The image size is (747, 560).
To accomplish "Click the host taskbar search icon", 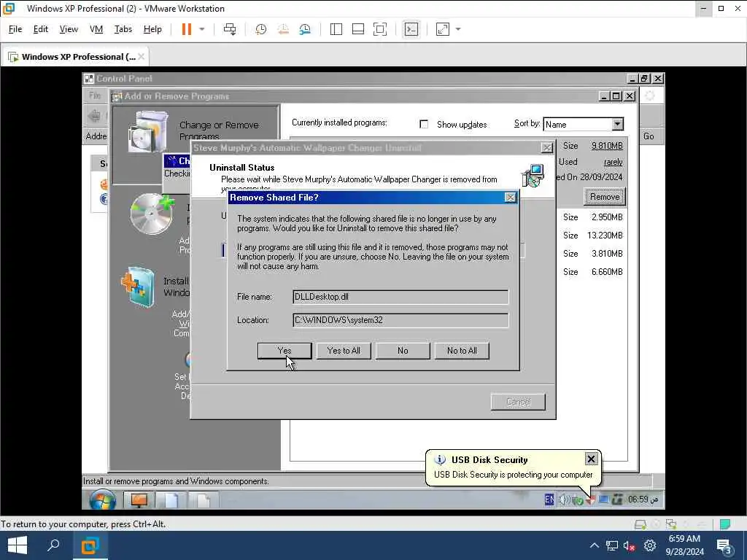I will tap(53, 545).
